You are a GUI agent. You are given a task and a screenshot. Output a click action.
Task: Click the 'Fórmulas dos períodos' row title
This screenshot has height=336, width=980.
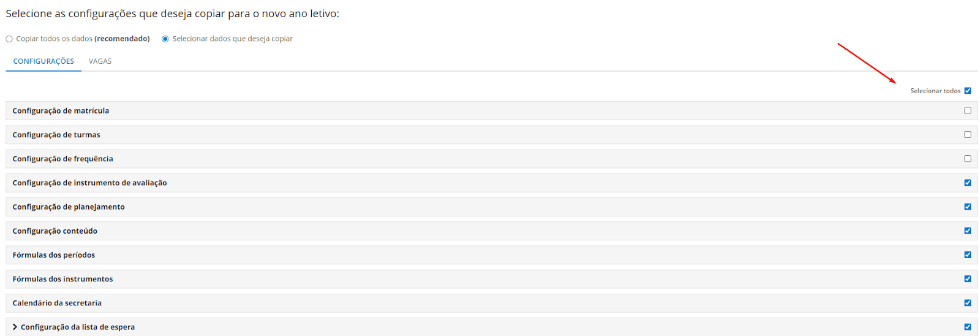(54, 255)
